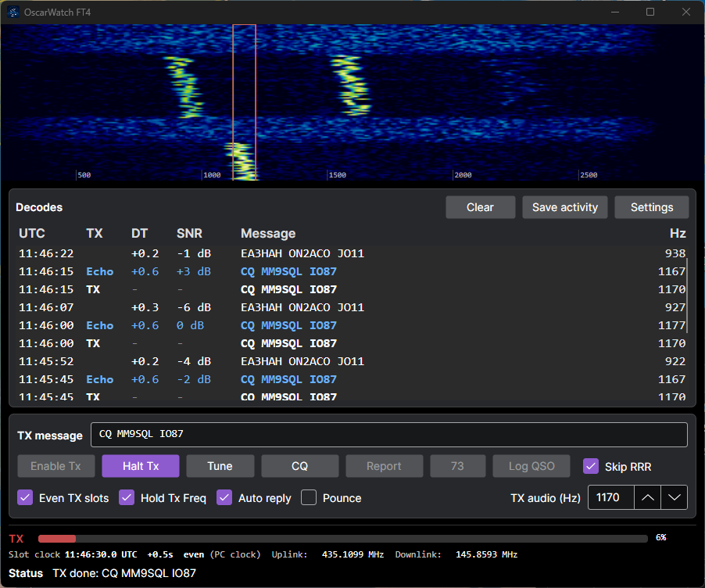Click the Message column header

point(268,234)
